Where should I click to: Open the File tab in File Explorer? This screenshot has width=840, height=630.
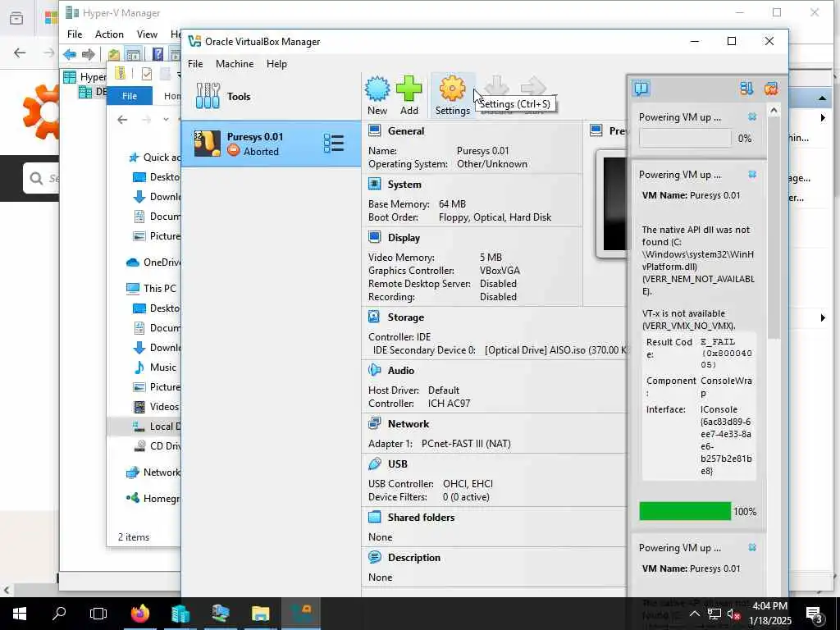[x=130, y=96]
